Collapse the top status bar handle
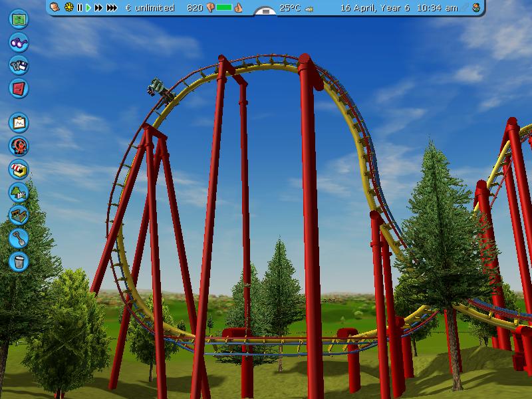Image resolution: width=532 pixels, height=399 pixels. pos(265,11)
